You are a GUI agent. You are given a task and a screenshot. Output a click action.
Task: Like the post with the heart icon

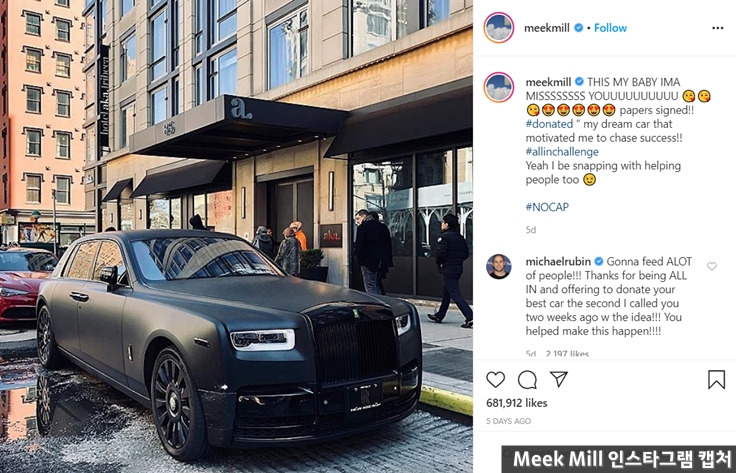coord(495,379)
